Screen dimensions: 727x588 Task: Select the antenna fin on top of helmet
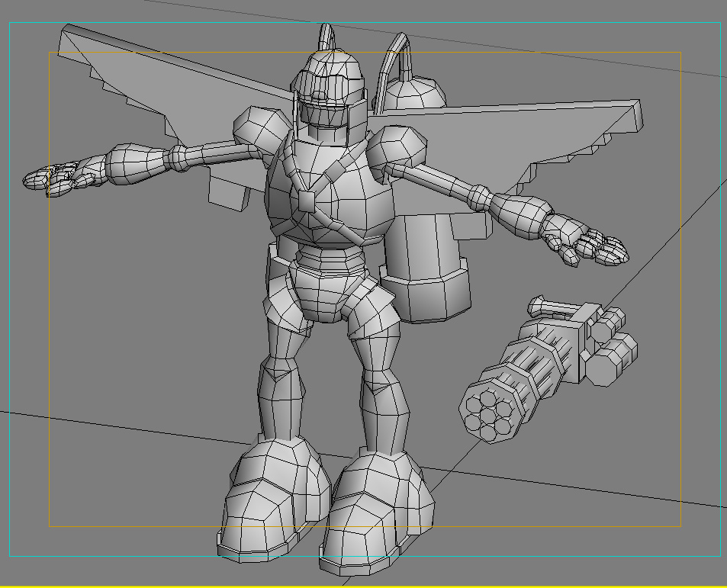327,37
